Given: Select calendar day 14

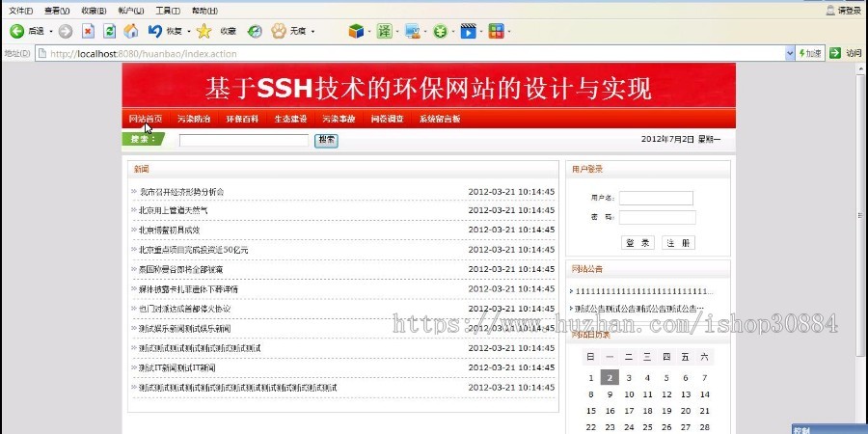Looking at the screenshot, I should (704, 394).
